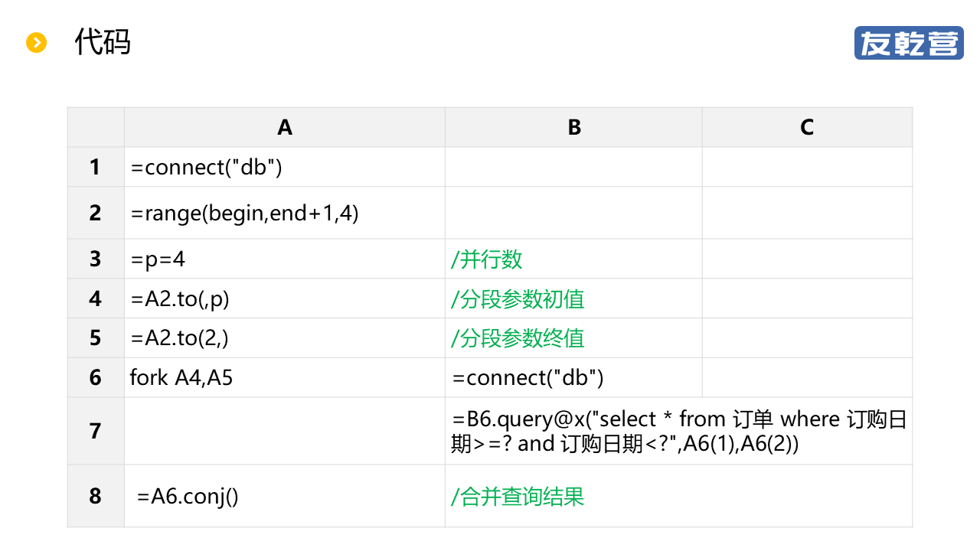Image resolution: width=980 pixels, height=551 pixels.
Task: Select column C header
Action: click(x=807, y=127)
